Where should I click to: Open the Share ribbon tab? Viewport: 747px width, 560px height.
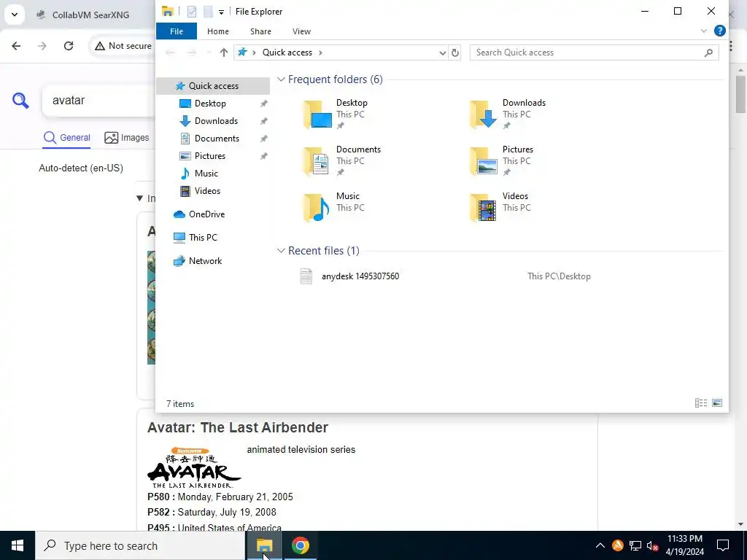pyautogui.click(x=260, y=31)
